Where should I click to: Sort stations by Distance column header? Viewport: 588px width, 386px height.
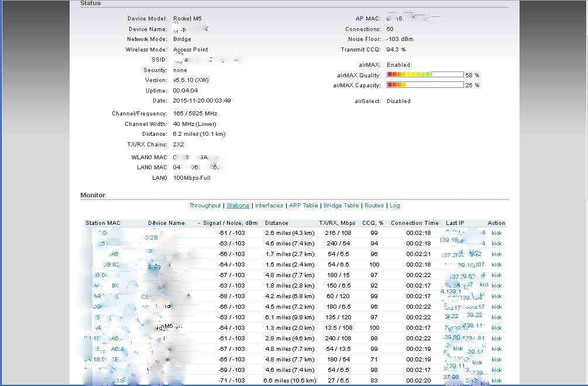point(277,223)
